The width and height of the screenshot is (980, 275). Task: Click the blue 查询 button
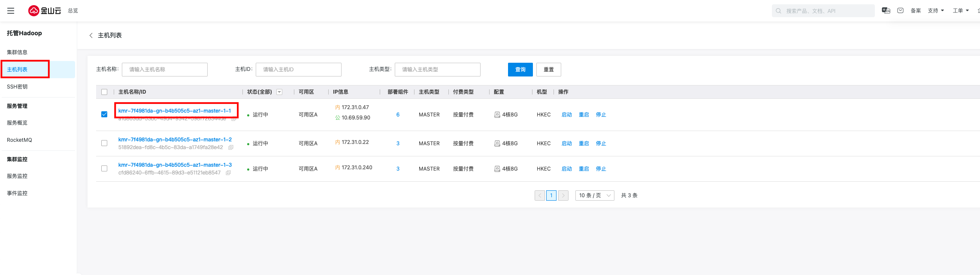tap(520, 70)
